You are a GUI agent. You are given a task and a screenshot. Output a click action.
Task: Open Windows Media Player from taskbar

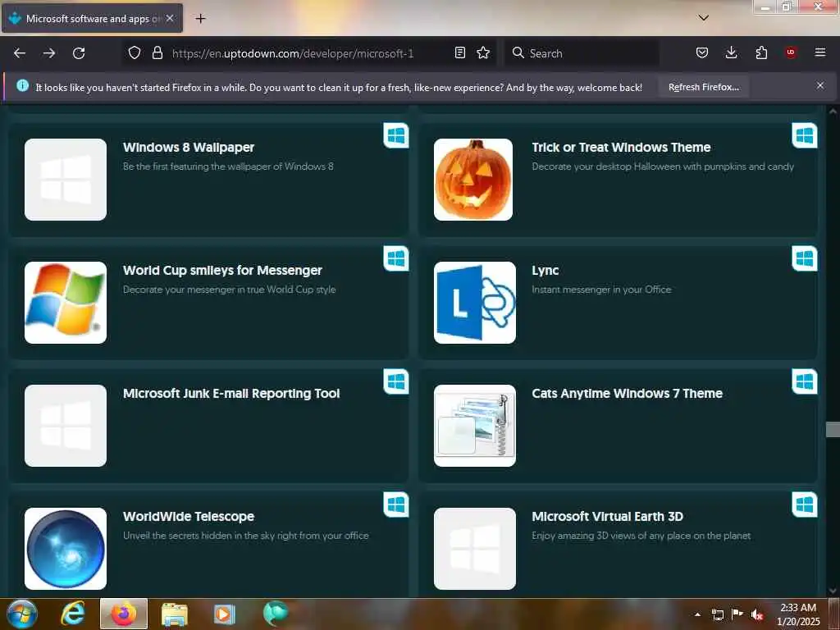[x=225, y=614]
